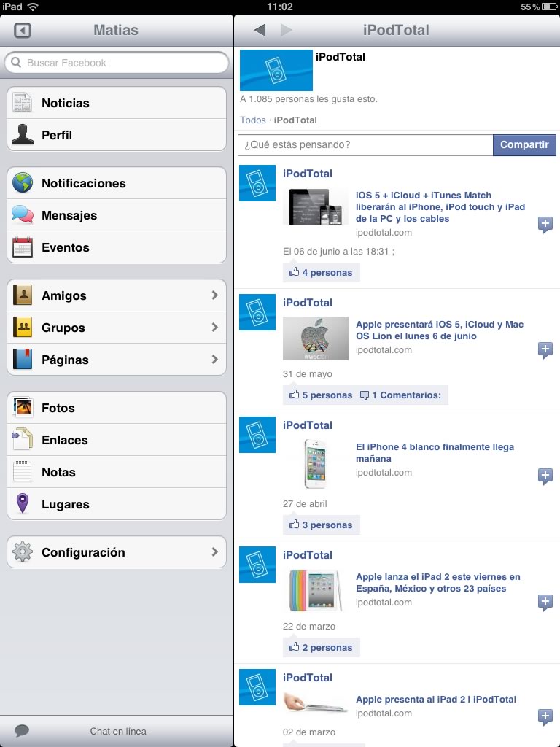
Task: Open 'iOS 5 + iCloud + iTunes Match' link
Action: 440,206
